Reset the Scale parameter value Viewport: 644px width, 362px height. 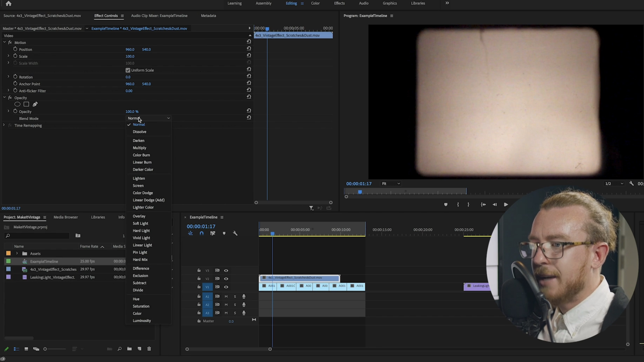(249, 55)
